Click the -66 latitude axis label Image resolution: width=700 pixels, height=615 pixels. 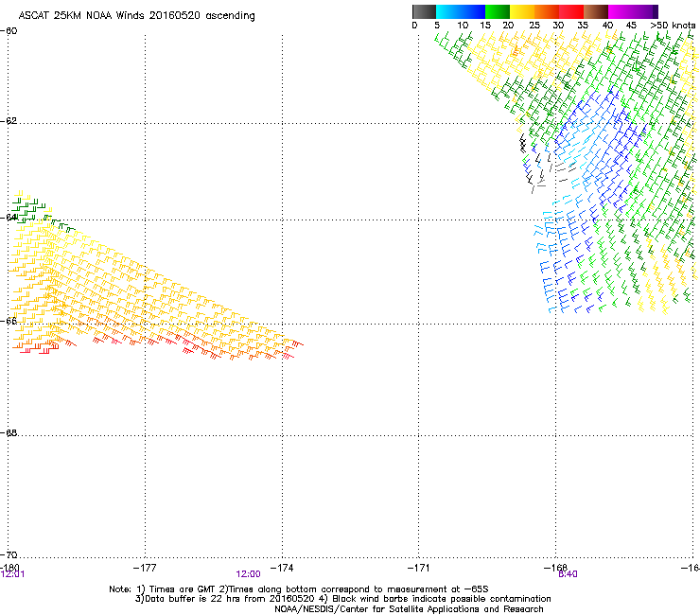(9, 321)
